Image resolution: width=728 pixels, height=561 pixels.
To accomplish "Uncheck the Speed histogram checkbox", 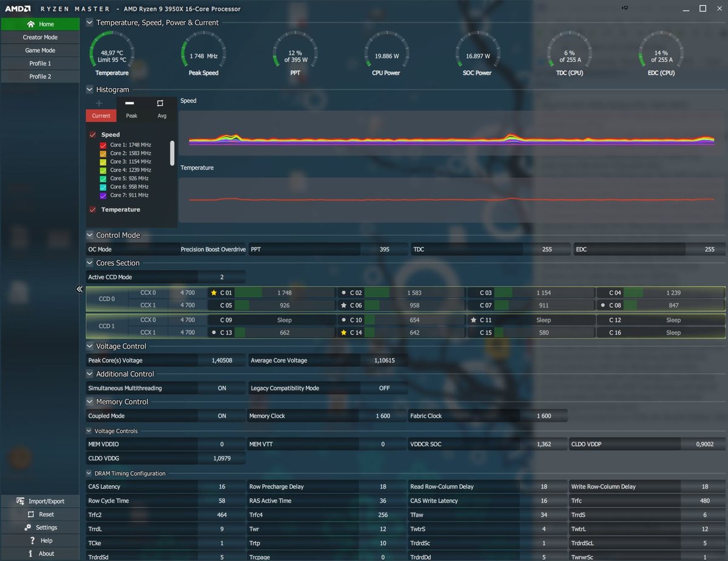I will coord(93,135).
